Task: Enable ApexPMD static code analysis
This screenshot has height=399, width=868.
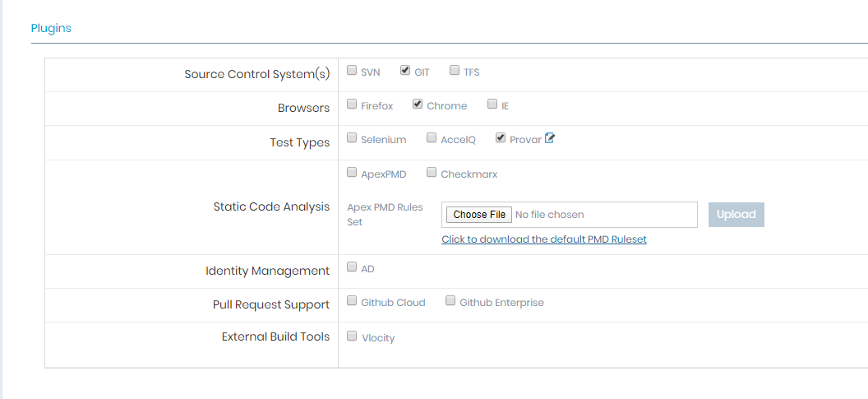Action: (x=352, y=172)
